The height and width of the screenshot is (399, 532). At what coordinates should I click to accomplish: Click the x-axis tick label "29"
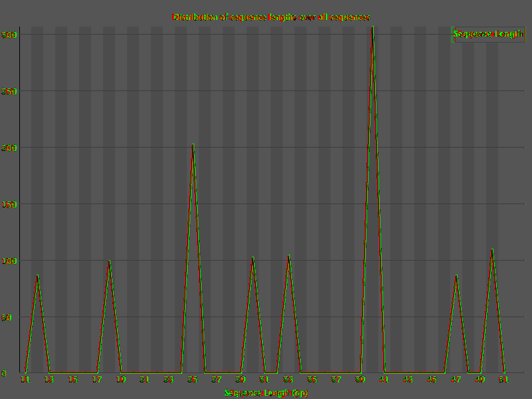coord(241,379)
